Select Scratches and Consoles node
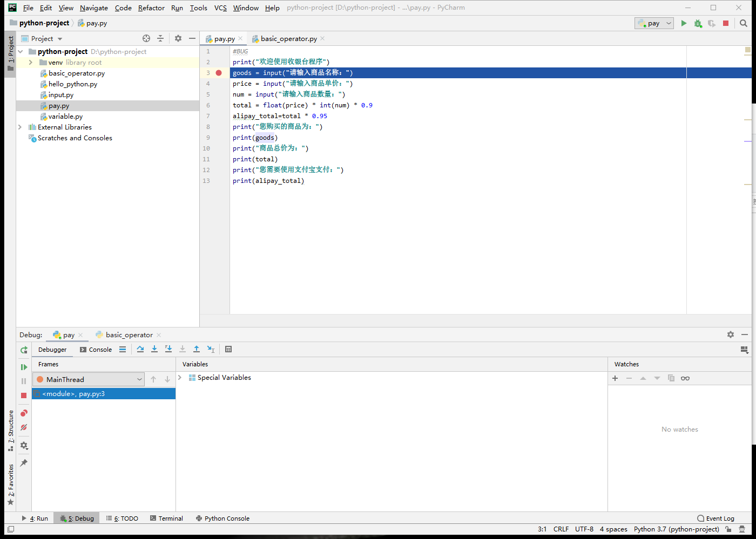The image size is (756, 539). pyautogui.click(x=75, y=138)
